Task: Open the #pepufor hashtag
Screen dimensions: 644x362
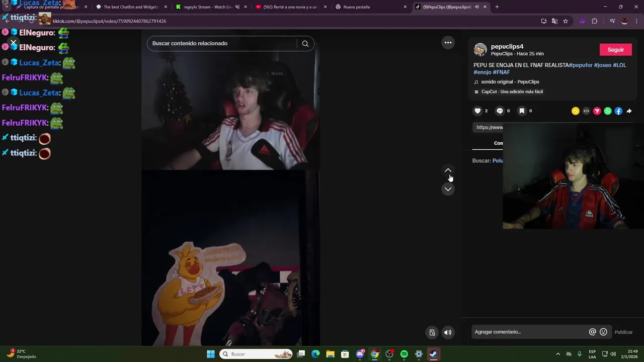Action: 581,65
